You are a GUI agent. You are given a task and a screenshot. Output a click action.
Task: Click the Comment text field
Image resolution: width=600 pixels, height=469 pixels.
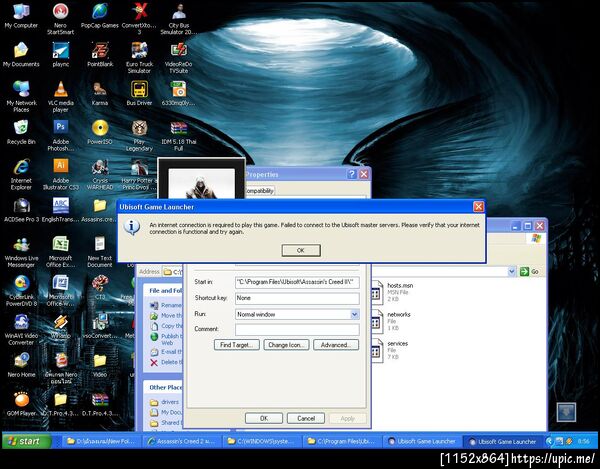point(297,329)
